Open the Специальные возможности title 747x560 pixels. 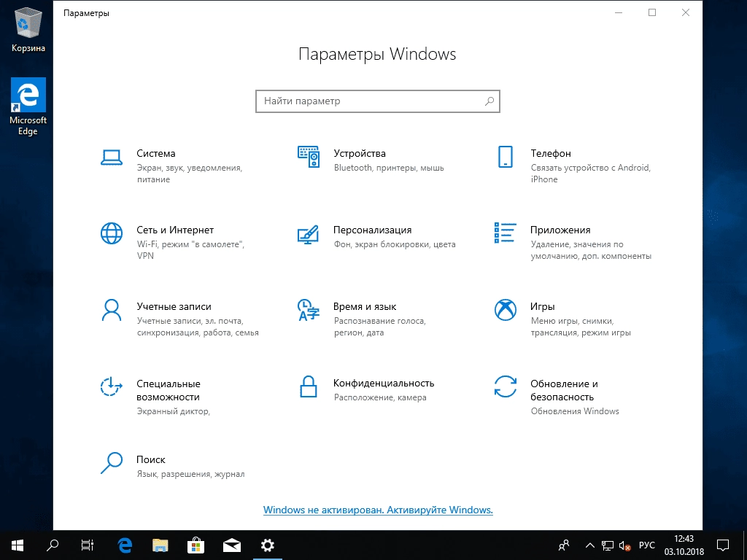click(x=169, y=390)
